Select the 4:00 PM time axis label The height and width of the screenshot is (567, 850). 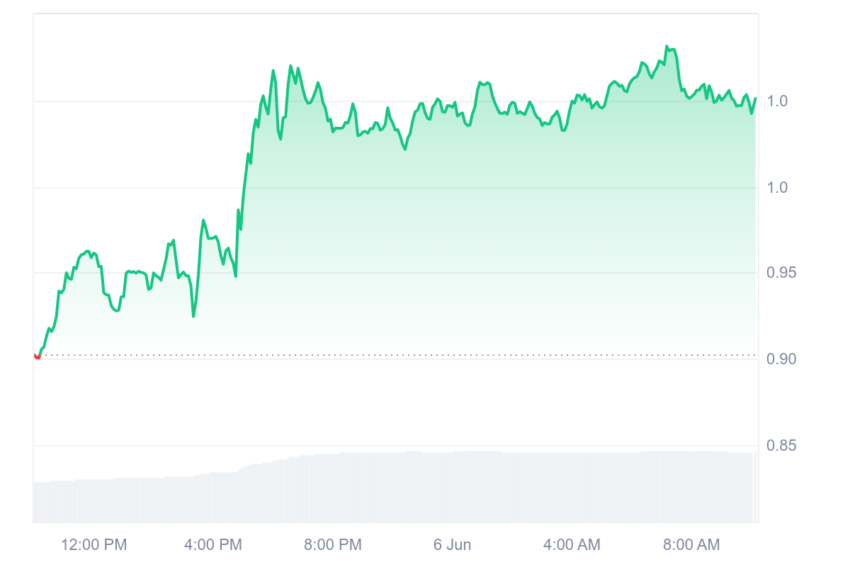(x=213, y=545)
